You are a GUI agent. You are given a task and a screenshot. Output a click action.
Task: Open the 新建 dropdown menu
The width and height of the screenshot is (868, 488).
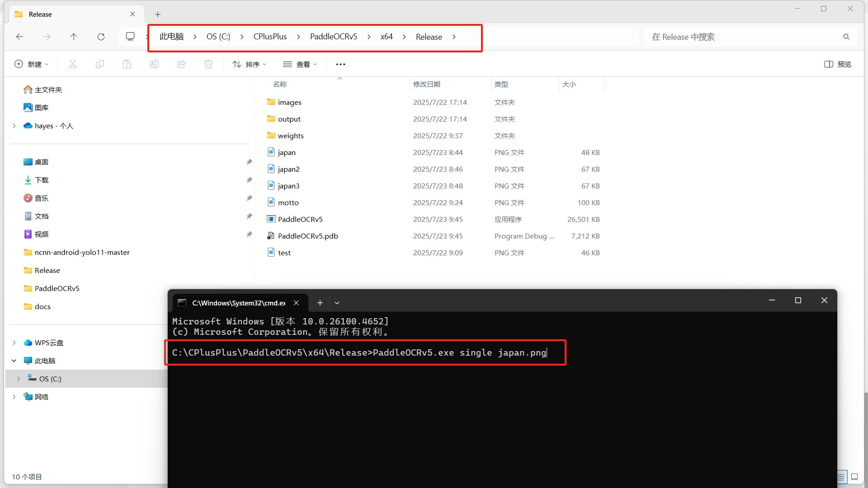[31, 64]
